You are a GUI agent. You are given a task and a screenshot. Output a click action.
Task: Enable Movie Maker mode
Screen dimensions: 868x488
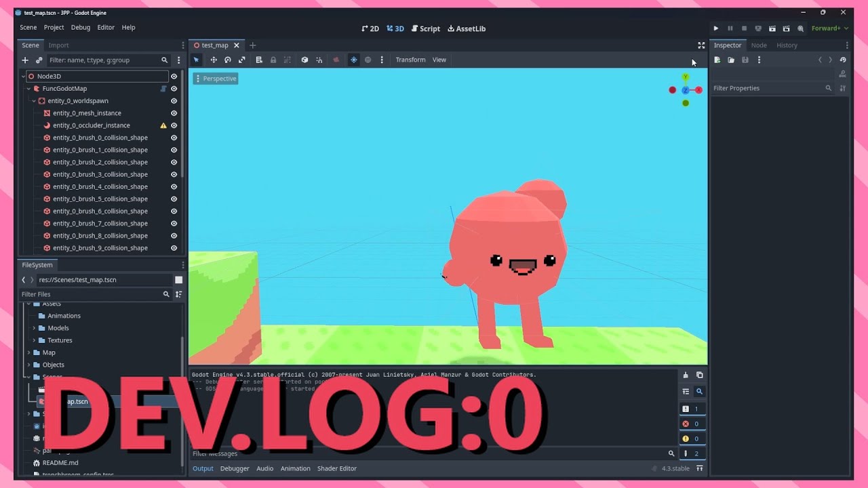pos(801,28)
